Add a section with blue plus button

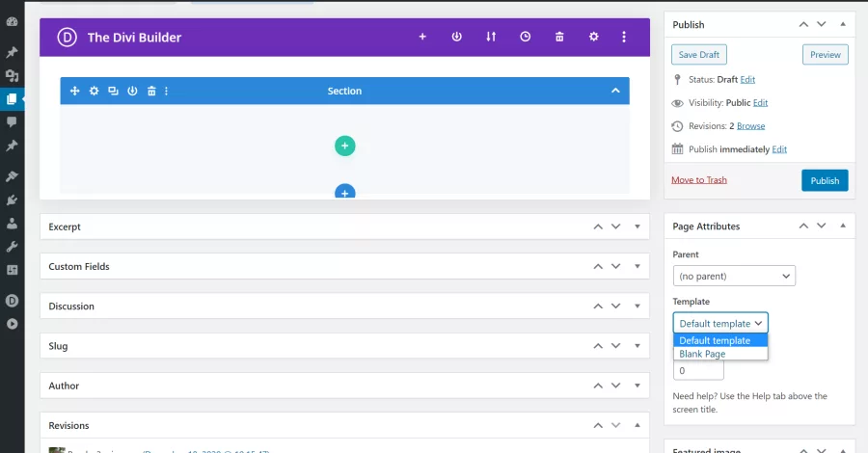click(x=345, y=192)
